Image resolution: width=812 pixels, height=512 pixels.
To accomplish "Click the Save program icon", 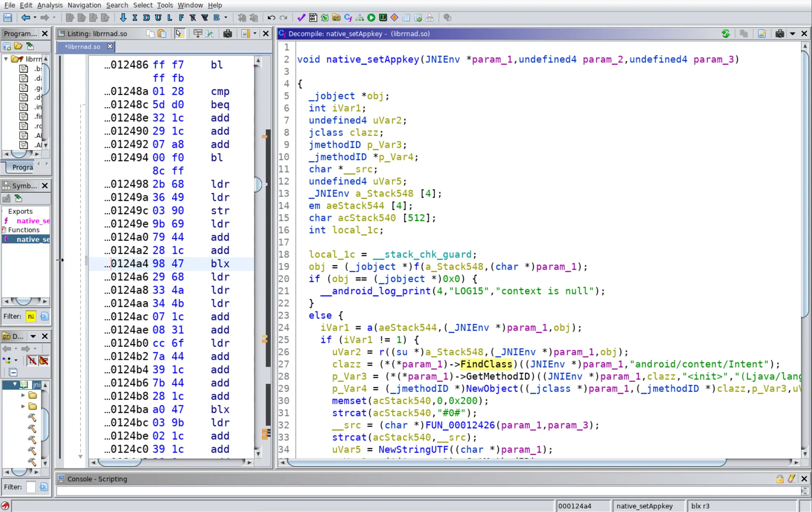I will click(x=8, y=18).
